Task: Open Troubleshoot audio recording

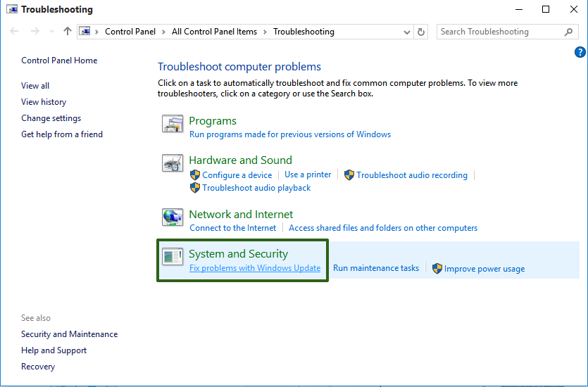Action: 412,175
